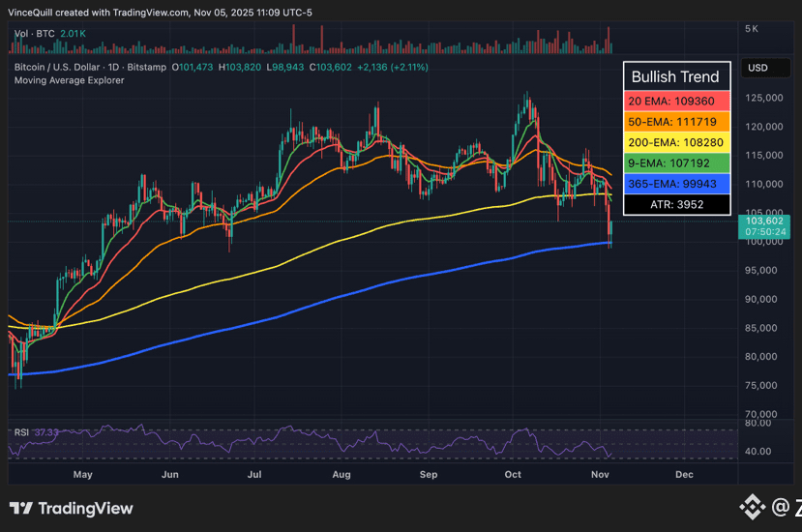
Task: Click the Bullish Trend table header
Action: pos(675,76)
